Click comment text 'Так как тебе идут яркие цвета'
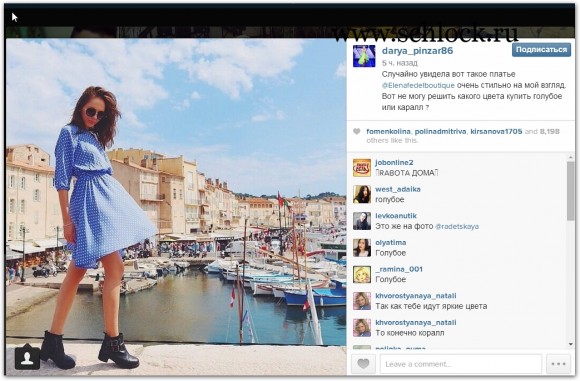Image resolution: width=580 pixels, height=381 pixels. point(431,306)
